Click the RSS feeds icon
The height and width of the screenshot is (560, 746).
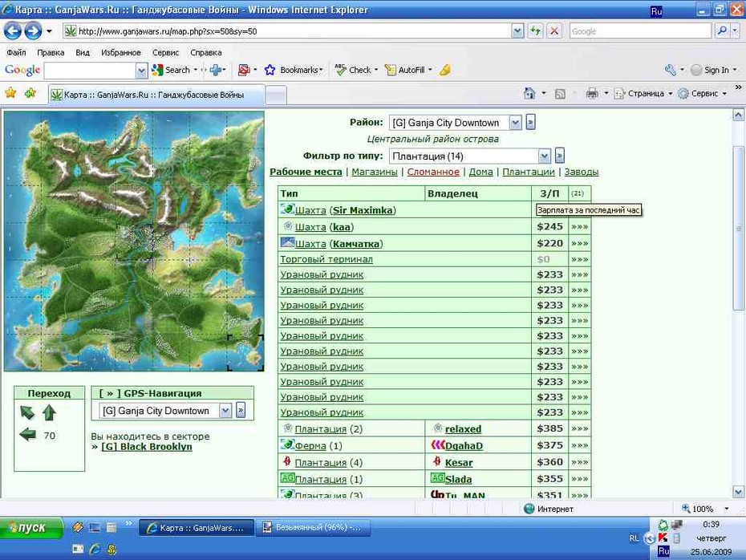(561, 94)
